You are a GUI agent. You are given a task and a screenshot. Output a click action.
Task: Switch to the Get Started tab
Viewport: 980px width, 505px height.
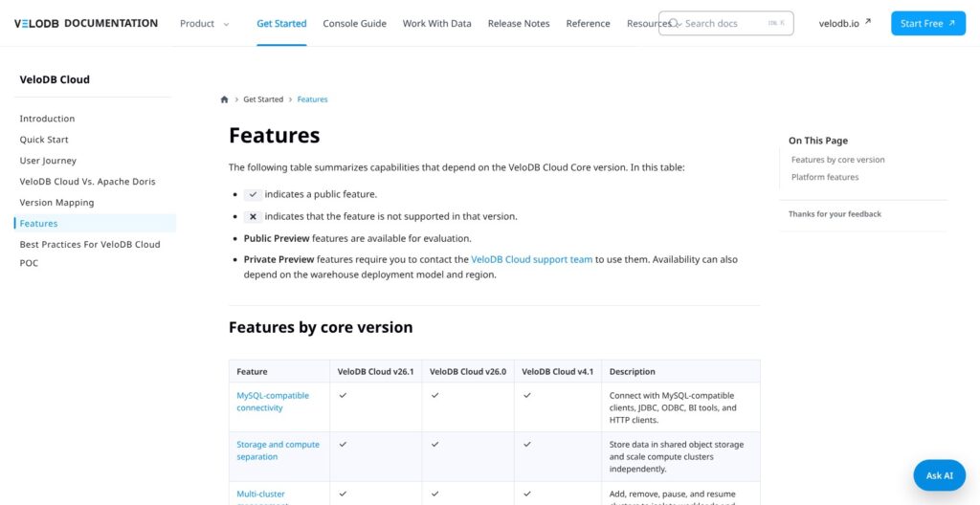point(281,23)
